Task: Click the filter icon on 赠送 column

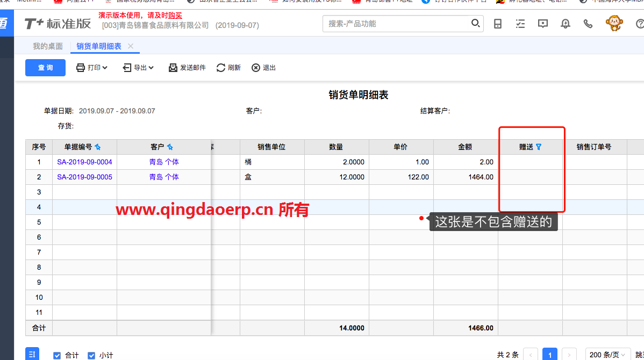Action: (x=539, y=147)
